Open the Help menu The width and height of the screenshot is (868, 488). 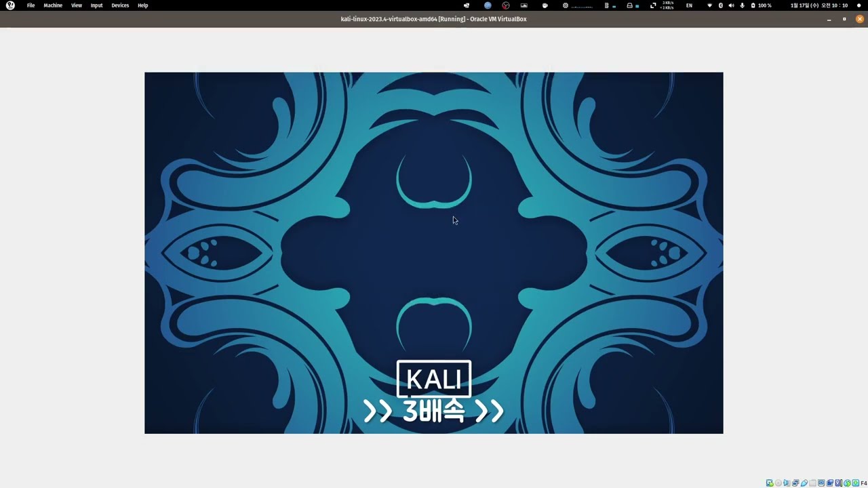(x=142, y=5)
